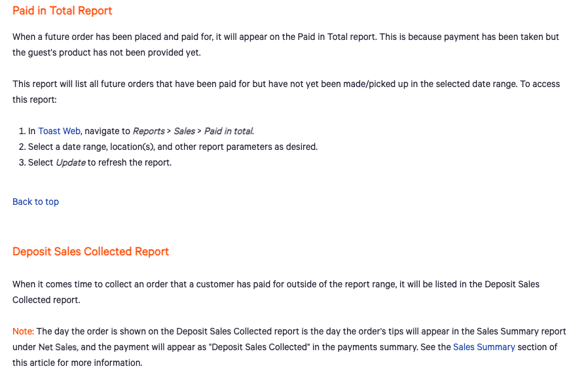This screenshot has height=377, width=588.
Task: Click the orange Note: label
Action: click(x=23, y=331)
